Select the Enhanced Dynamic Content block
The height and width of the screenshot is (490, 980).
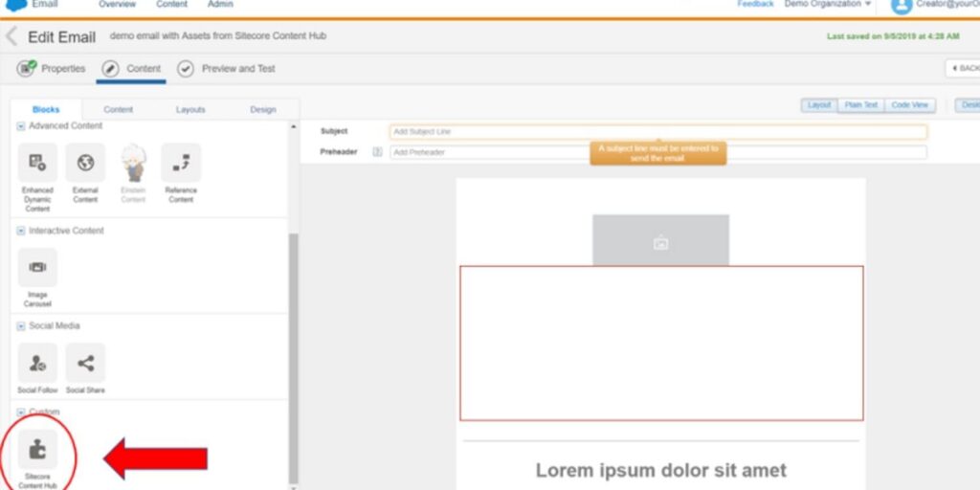(x=37, y=177)
